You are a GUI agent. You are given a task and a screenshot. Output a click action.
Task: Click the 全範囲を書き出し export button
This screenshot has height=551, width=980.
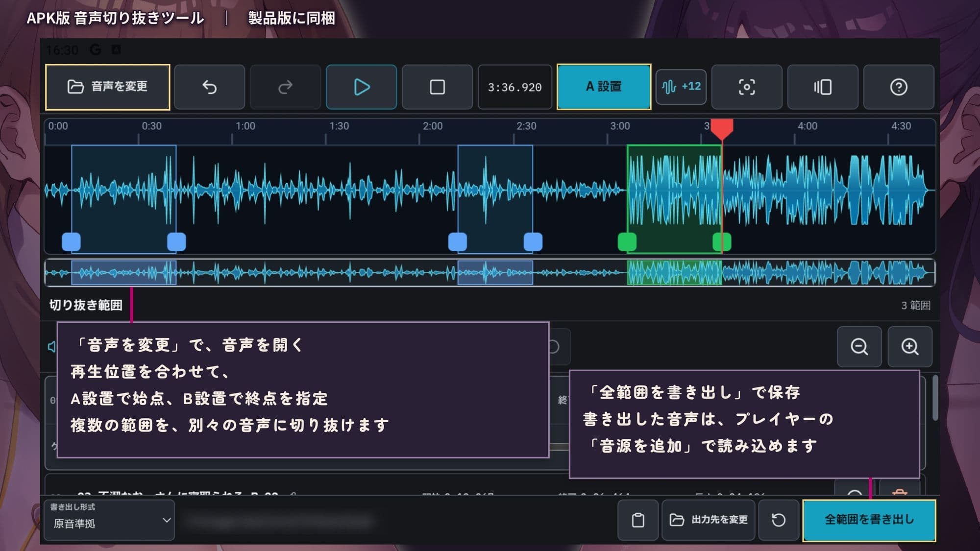click(869, 520)
